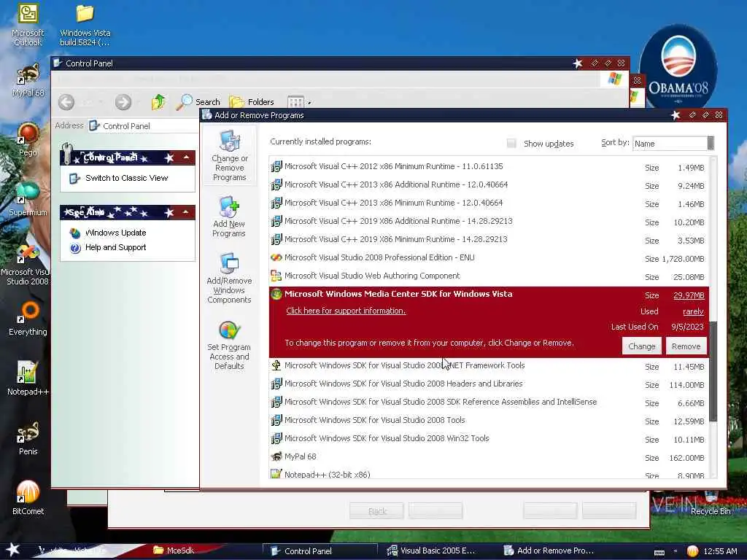The height and width of the screenshot is (560, 747).
Task: Open Search in Control Panel toolbar
Action: point(198,102)
